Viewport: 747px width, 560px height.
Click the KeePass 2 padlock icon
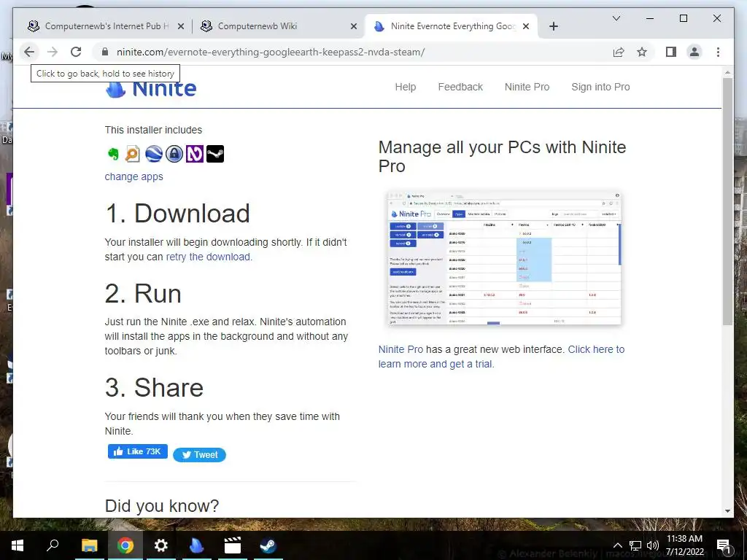coord(174,154)
